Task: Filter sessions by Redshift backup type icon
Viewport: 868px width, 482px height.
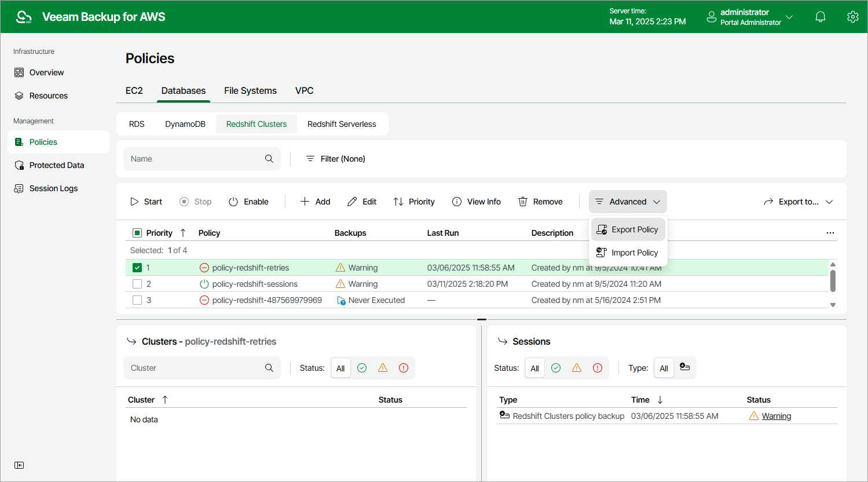Action: pos(684,367)
